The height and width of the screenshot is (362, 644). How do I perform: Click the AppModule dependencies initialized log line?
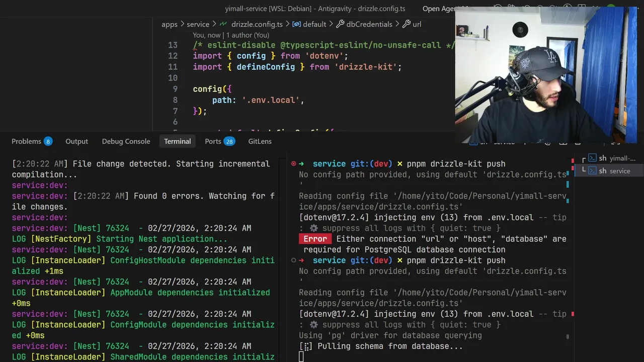141,298
